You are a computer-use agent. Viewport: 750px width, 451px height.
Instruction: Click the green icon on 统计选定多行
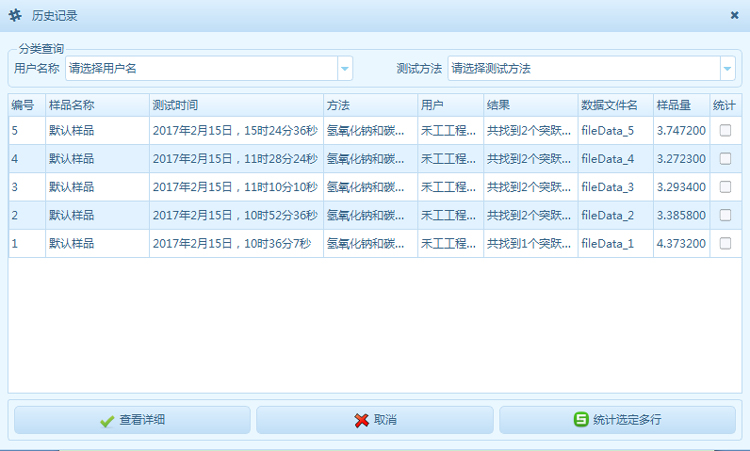tap(581, 420)
